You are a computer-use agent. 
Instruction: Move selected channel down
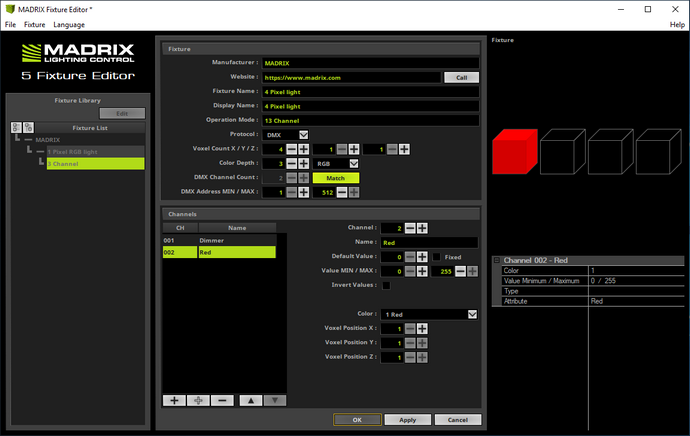275,400
